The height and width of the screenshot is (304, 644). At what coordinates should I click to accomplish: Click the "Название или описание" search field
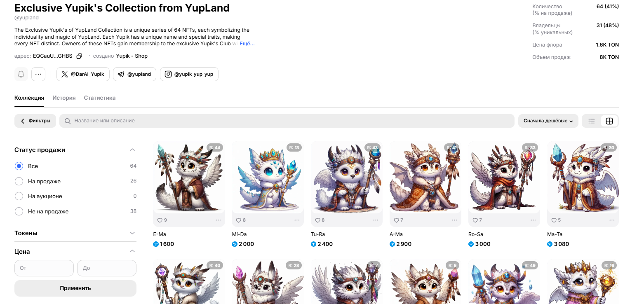287,121
